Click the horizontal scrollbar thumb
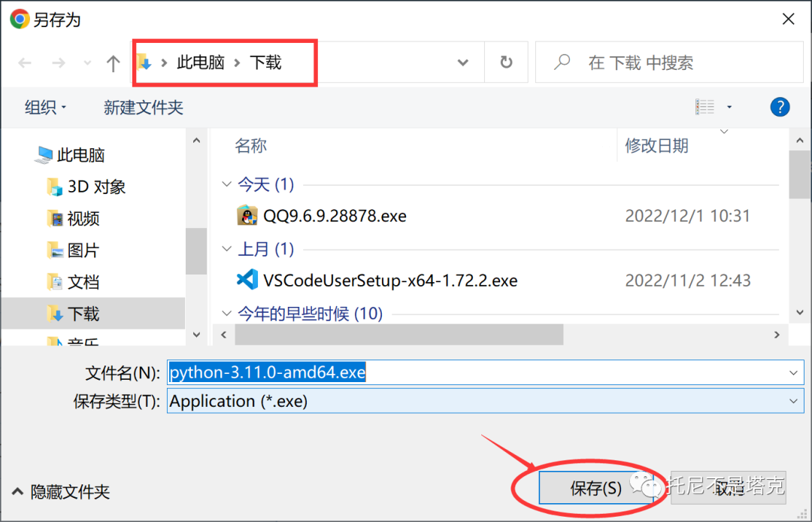 (398, 335)
